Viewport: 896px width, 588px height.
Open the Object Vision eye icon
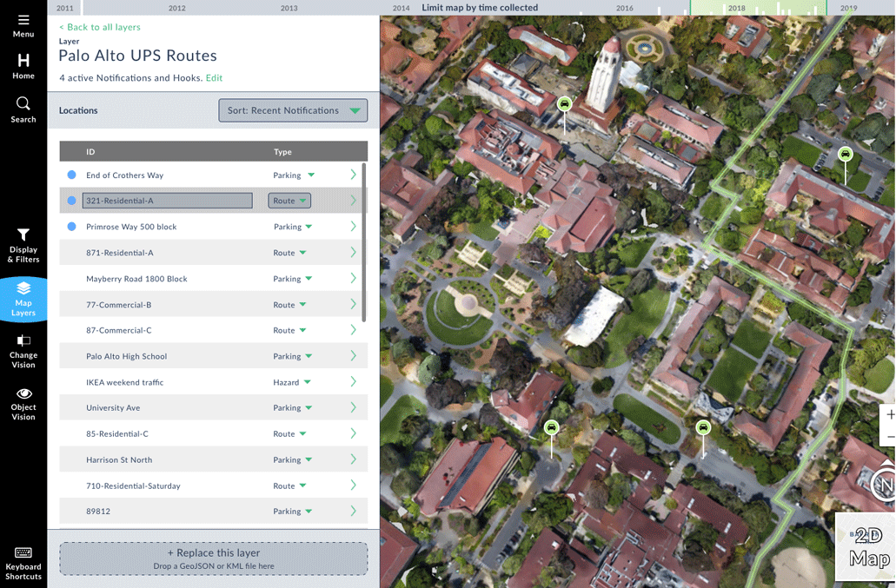[x=23, y=404]
